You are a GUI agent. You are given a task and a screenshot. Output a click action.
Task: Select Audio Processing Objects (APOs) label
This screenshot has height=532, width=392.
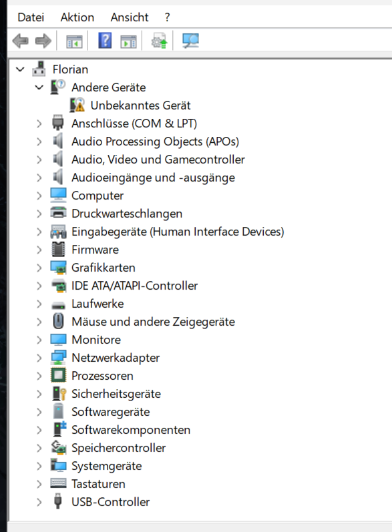(x=155, y=141)
